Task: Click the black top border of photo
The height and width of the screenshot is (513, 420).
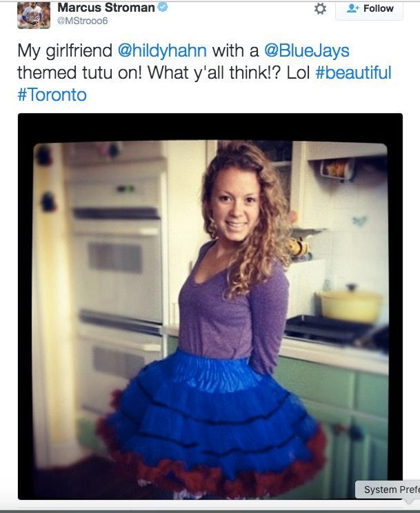Action: [210, 127]
